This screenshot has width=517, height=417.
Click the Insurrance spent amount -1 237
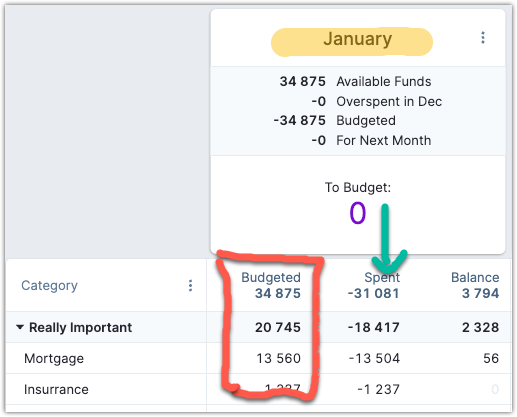(378, 389)
